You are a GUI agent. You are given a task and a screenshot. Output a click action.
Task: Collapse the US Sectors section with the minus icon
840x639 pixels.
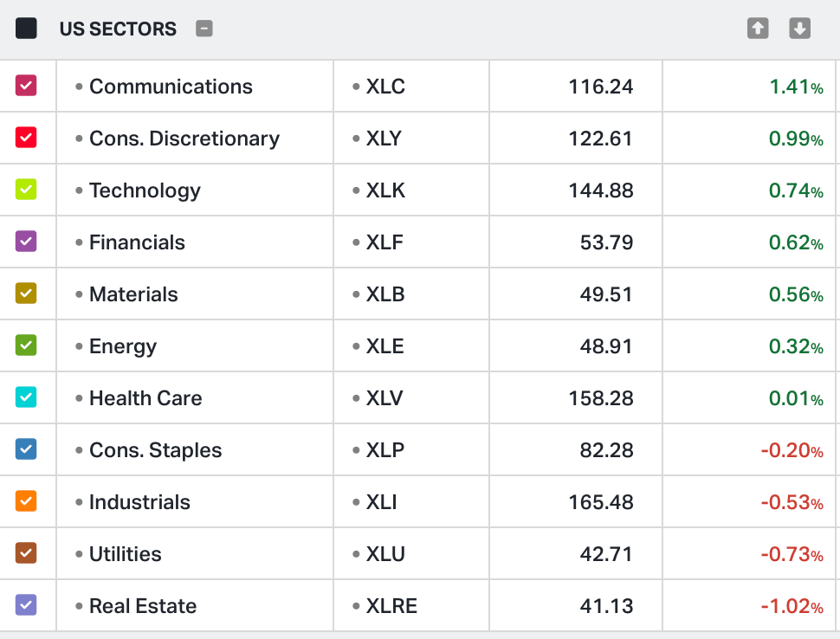(x=204, y=29)
